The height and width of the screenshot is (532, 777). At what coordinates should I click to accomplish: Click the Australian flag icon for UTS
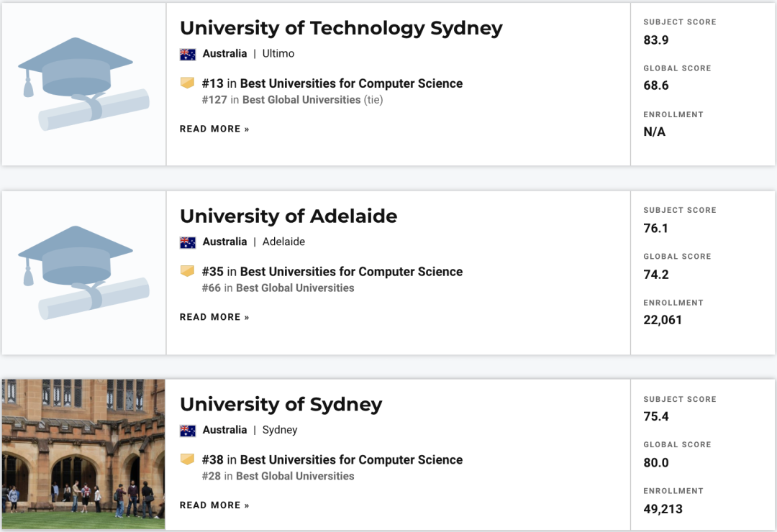tap(188, 54)
